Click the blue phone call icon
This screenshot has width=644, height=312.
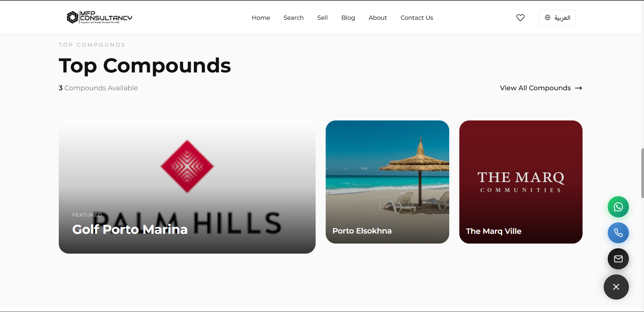(618, 233)
